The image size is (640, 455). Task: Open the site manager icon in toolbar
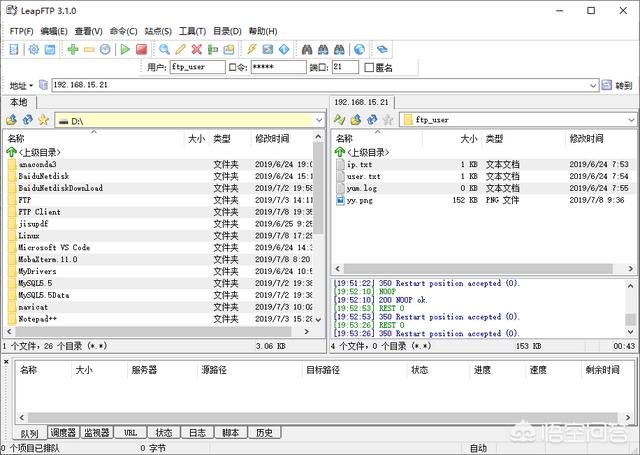coord(14,49)
